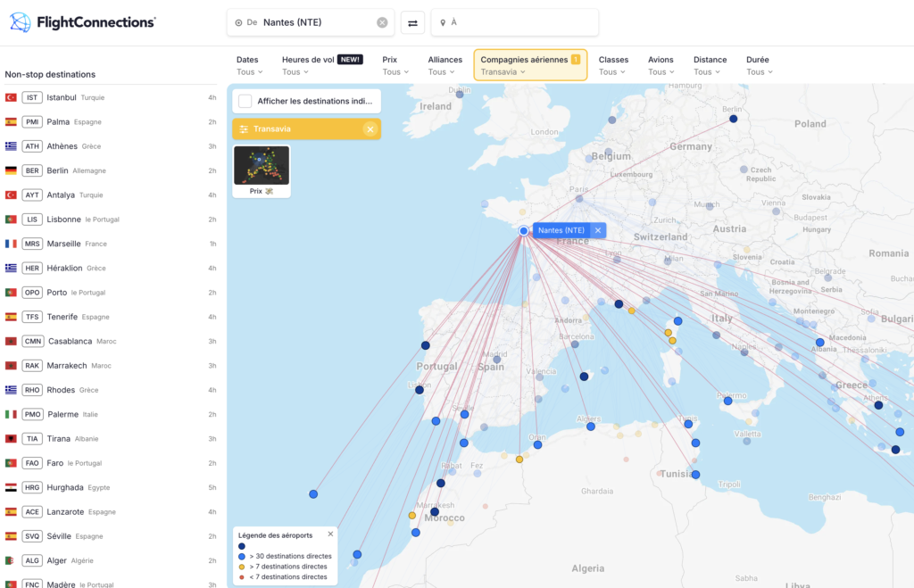Select Héraklion HER destination row
This screenshot has height=588, width=914.
(111, 268)
